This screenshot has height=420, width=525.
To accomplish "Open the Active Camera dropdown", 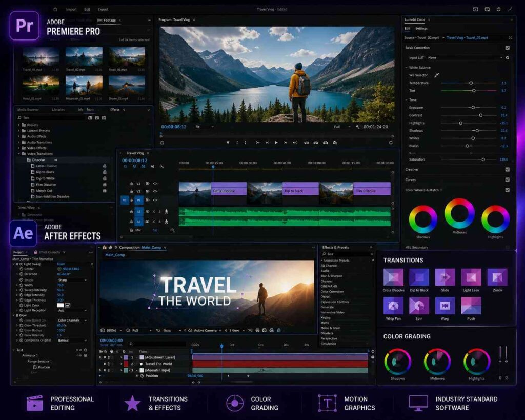I will (205, 331).
